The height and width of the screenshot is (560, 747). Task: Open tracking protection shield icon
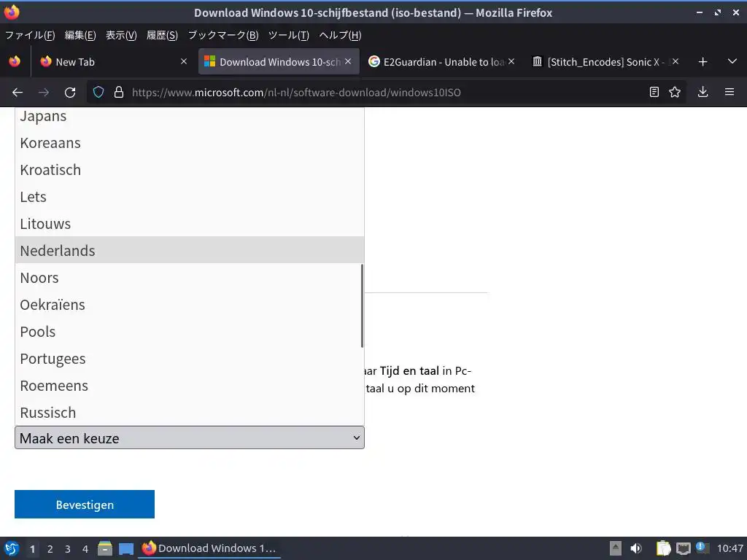point(98,93)
